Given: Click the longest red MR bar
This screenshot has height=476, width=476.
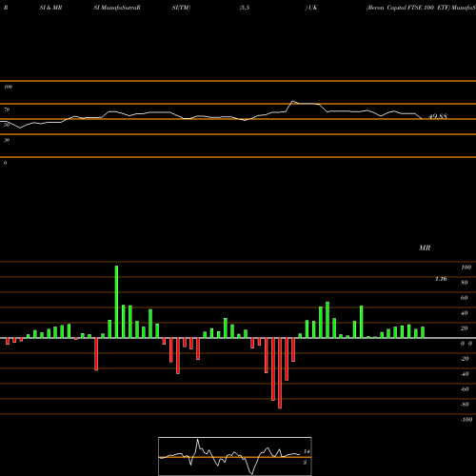Looking at the screenshot, I should (x=280, y=373).
